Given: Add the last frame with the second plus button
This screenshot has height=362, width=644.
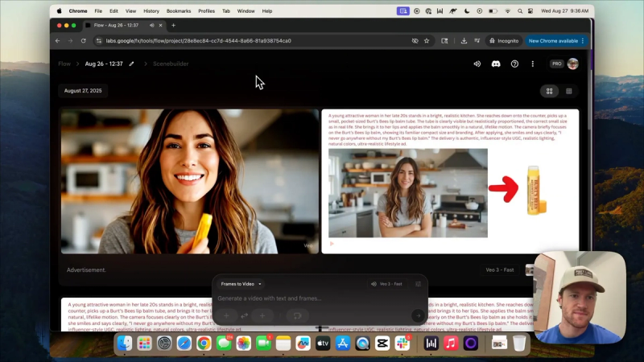Looking at the screenshot, I should point(262,315).
